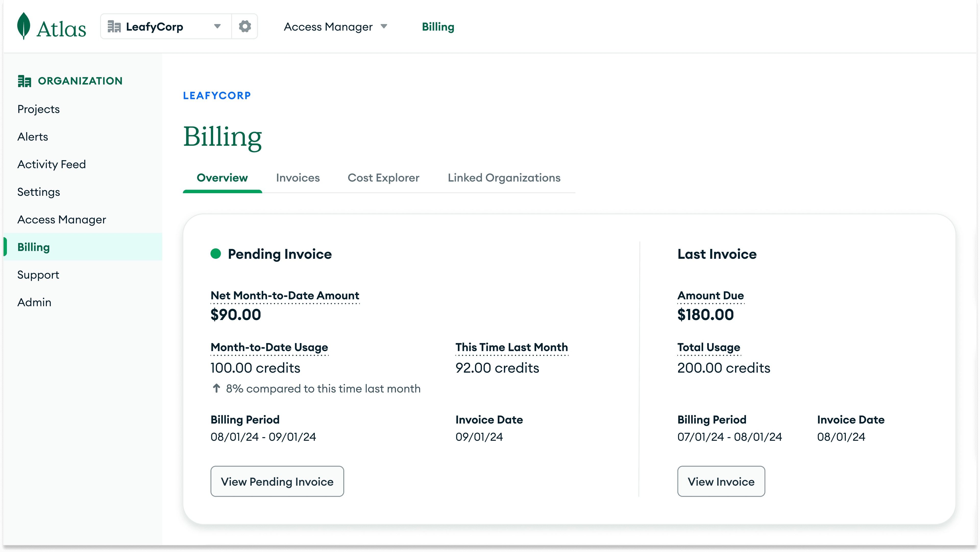Screen dimensions: 980x552
Task: Open organization settings gear icon
Action: click(x=245, y=26)
